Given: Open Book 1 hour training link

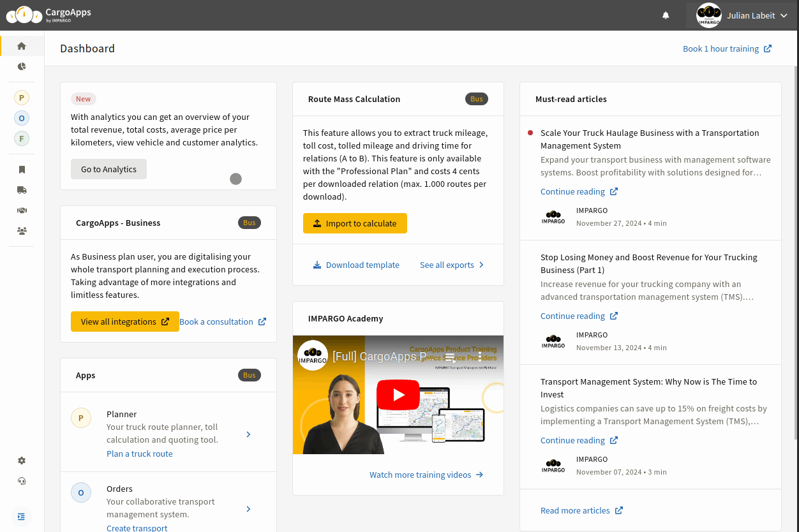Looking at the screenshot, I should click(727, 48).
